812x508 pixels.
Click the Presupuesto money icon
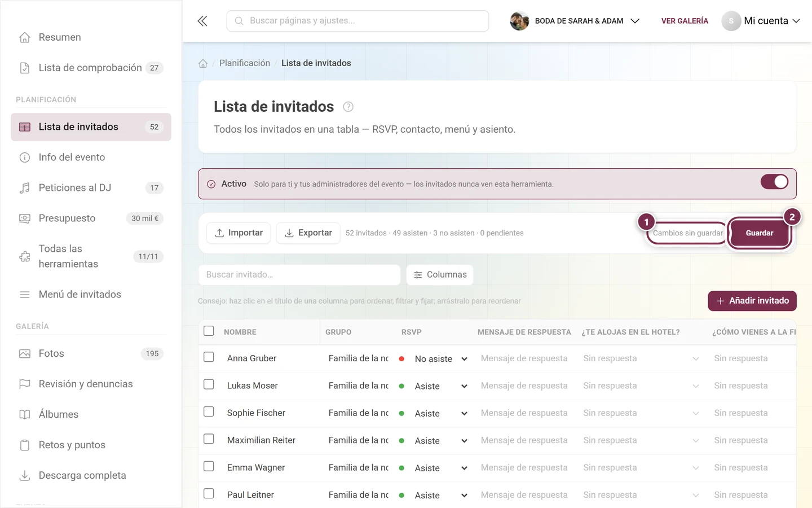click(x=25, y=218)
